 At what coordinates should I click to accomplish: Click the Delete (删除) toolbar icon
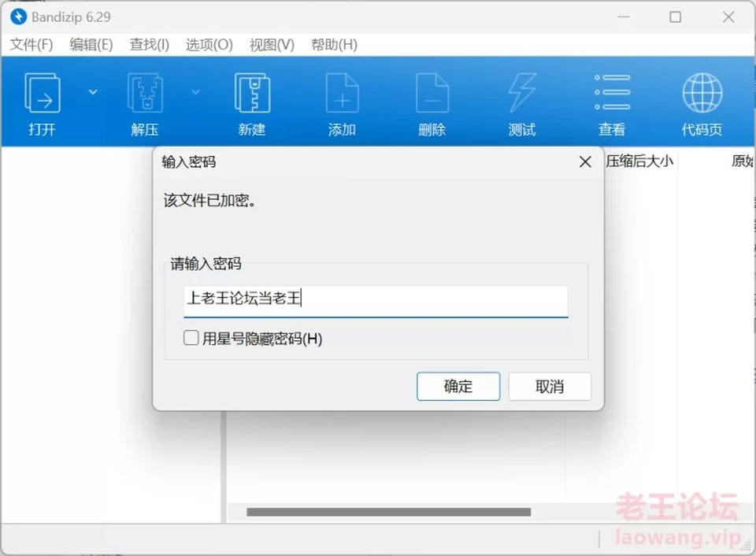pyautogui.click(x=432, y=93)
